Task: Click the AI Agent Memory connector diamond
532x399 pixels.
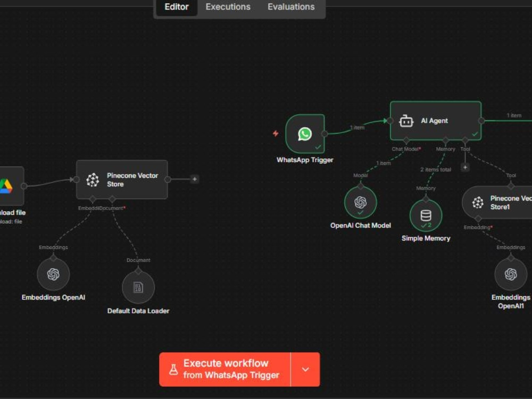Action: pyautogui.click(x=445, y=140)
